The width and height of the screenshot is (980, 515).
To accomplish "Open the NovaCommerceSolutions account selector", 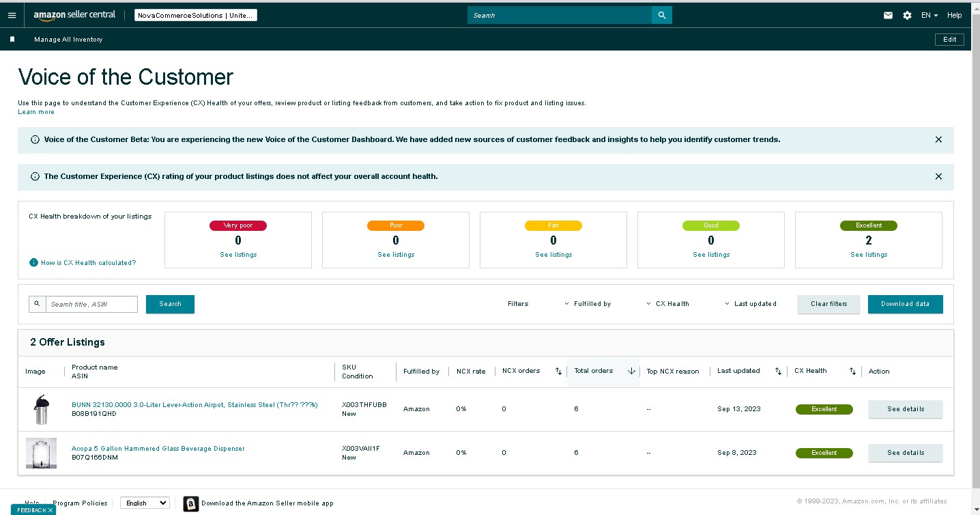I will click(196, 15).
